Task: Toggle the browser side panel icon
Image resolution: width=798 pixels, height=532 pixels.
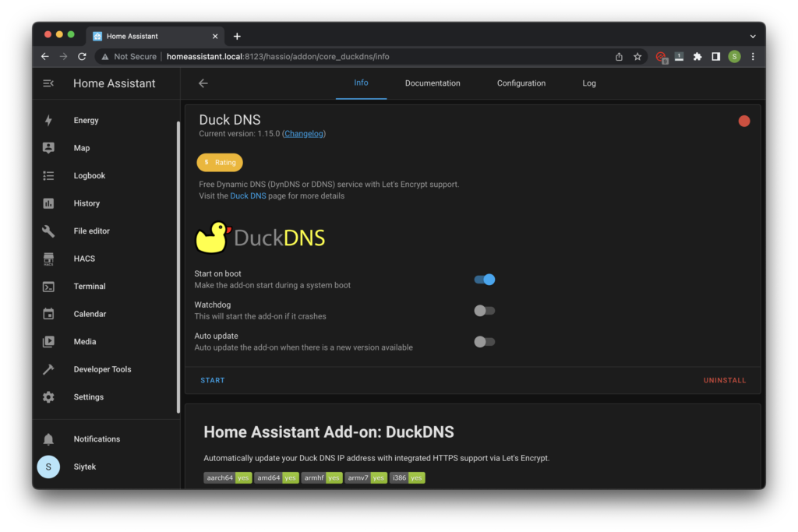Action: 715,56
